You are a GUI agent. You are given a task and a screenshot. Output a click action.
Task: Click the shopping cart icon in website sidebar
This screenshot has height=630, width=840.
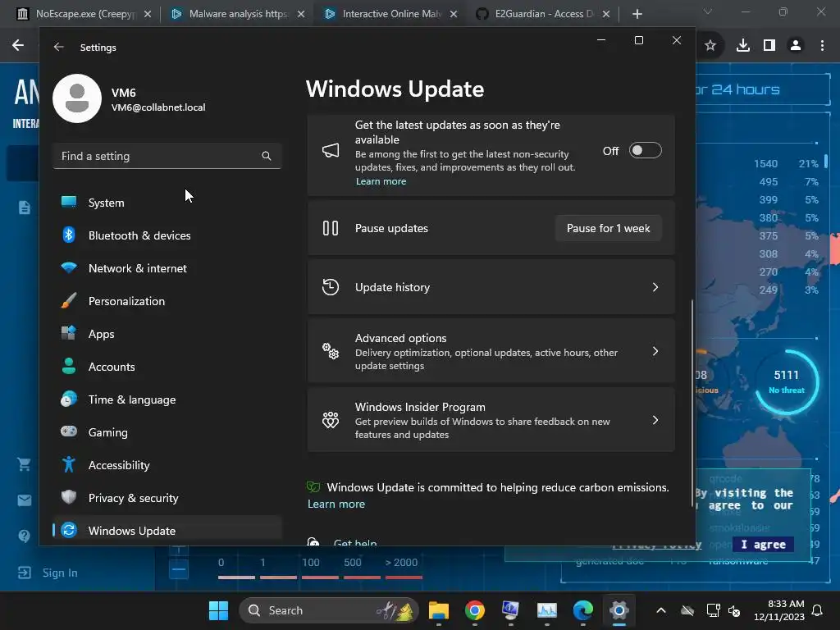pyautogui.click(x=24, y=464)
